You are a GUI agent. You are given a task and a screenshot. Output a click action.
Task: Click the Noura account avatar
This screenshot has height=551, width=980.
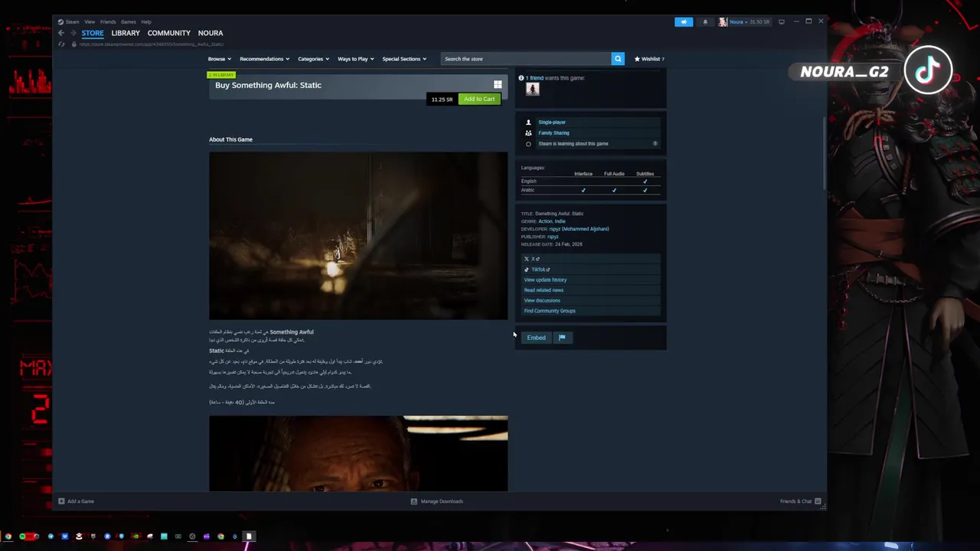723,21
